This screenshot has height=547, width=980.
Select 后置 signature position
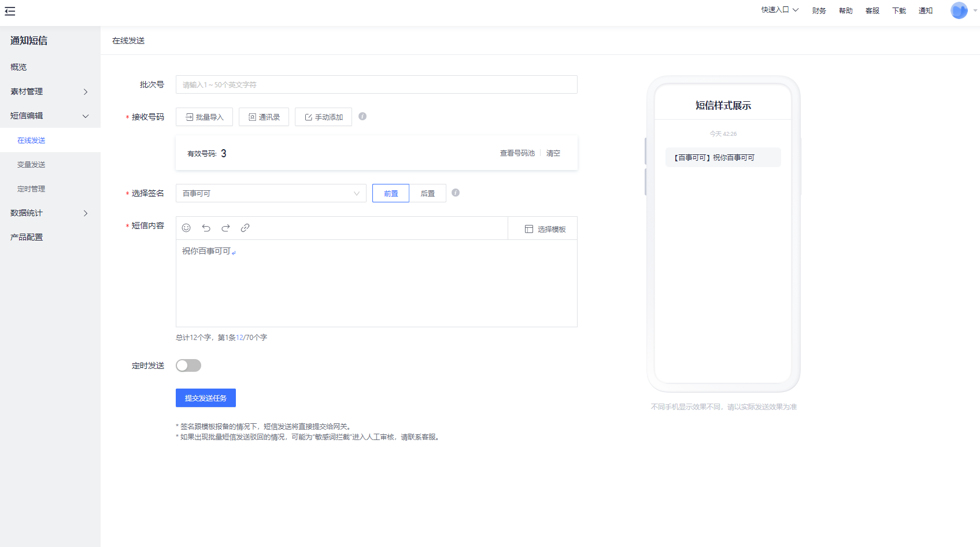(428, 193)
